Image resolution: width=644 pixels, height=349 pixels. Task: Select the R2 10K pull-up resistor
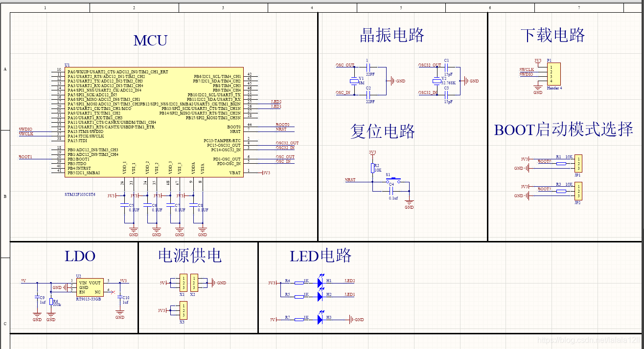coord(372,168)
